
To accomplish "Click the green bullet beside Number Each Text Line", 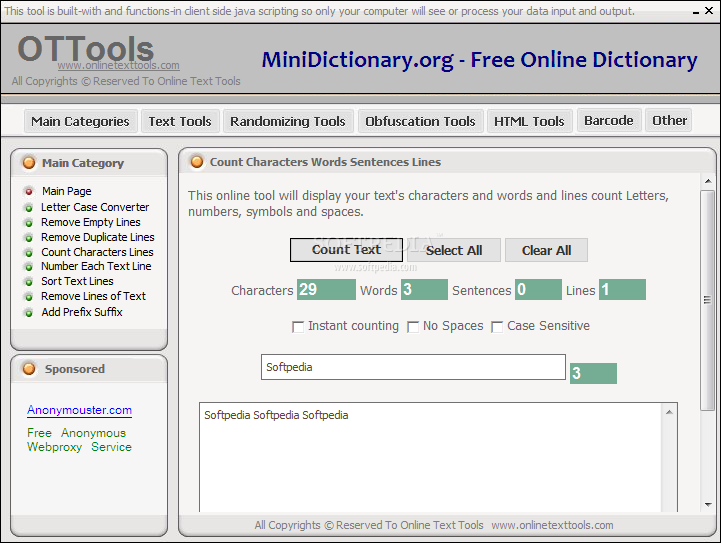I will coord(29,267).
